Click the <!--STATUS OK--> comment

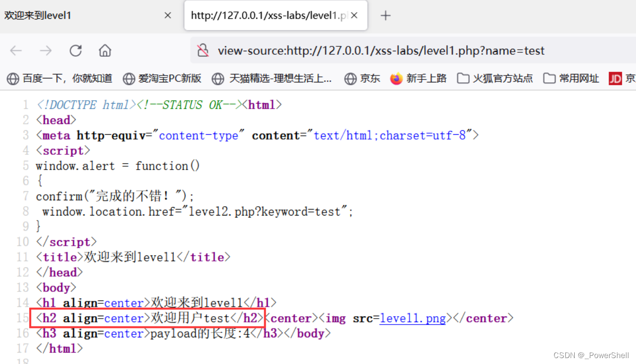189,105
